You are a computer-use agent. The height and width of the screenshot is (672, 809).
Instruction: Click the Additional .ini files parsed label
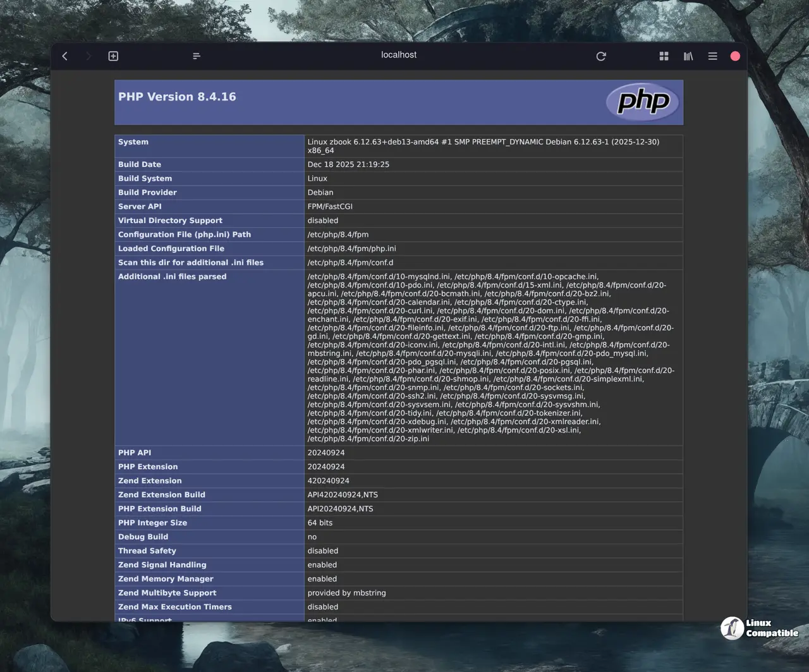click(x=172, y=277)
